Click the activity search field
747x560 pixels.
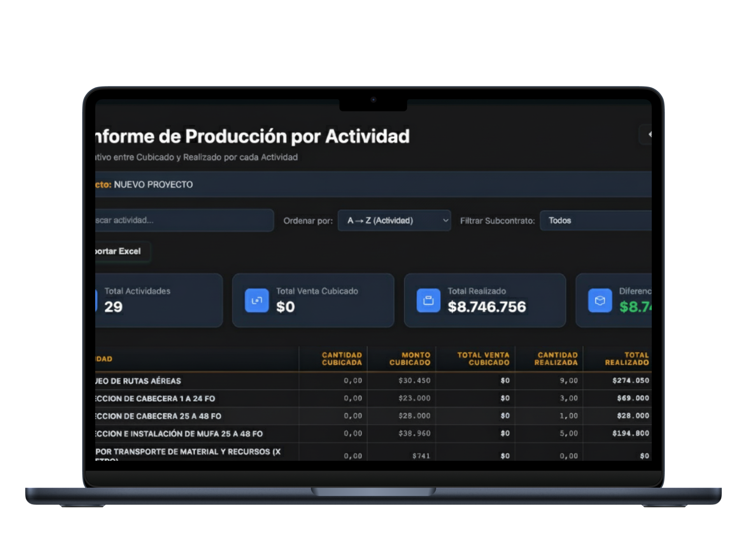[183, 220]
